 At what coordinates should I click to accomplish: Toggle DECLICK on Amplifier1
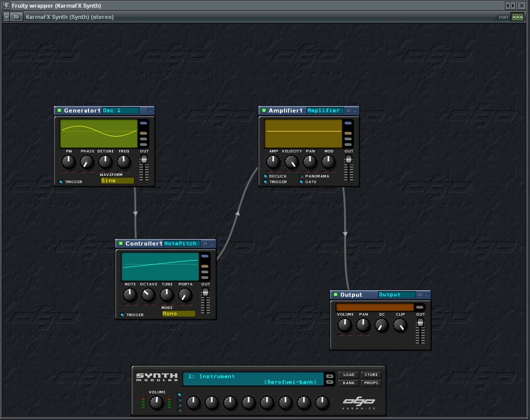[x=266, y=176]
